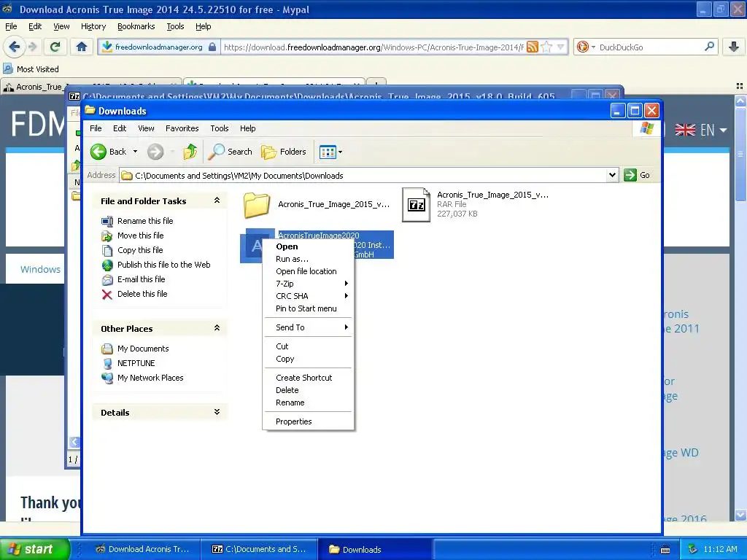Open the Search pane in Explorer

coord(230,152)
